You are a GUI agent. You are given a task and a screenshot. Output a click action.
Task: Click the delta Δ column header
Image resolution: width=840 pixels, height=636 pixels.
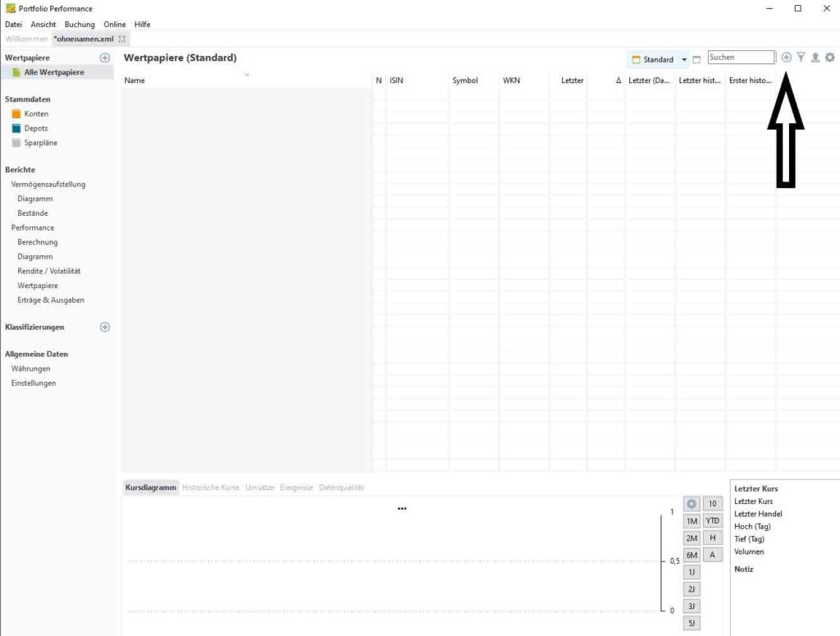pyautogui.click(x=619, y=80)
